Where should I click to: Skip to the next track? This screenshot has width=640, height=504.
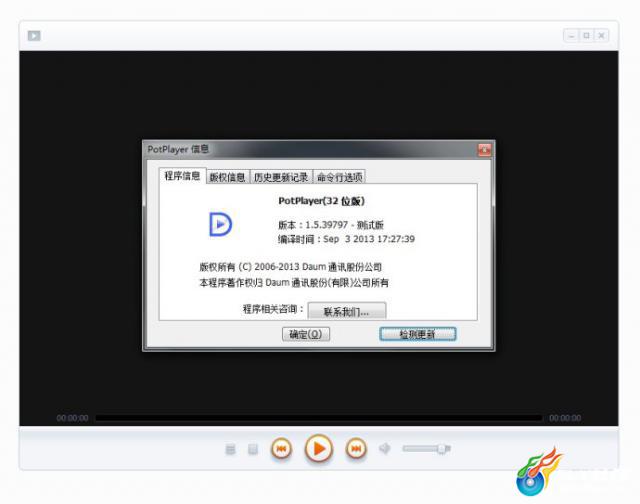tap(356, 449)
